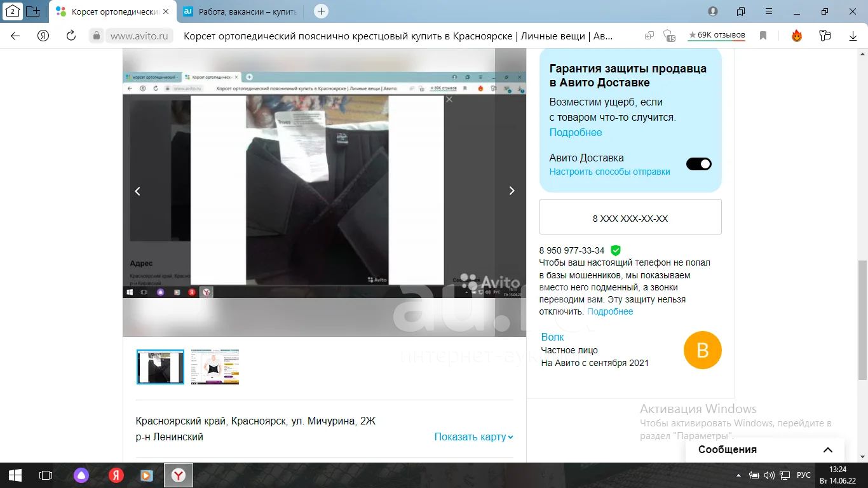Open the Сообщения messages panel
Screen dimensions: 868x488
[765, 450]
